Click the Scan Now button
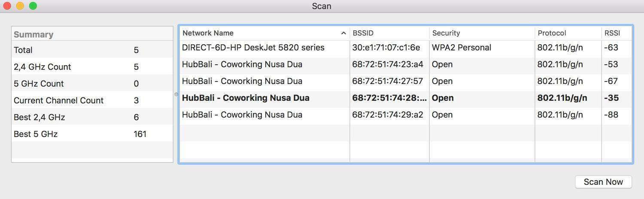The image size is (644, 199). pos(603,182)
